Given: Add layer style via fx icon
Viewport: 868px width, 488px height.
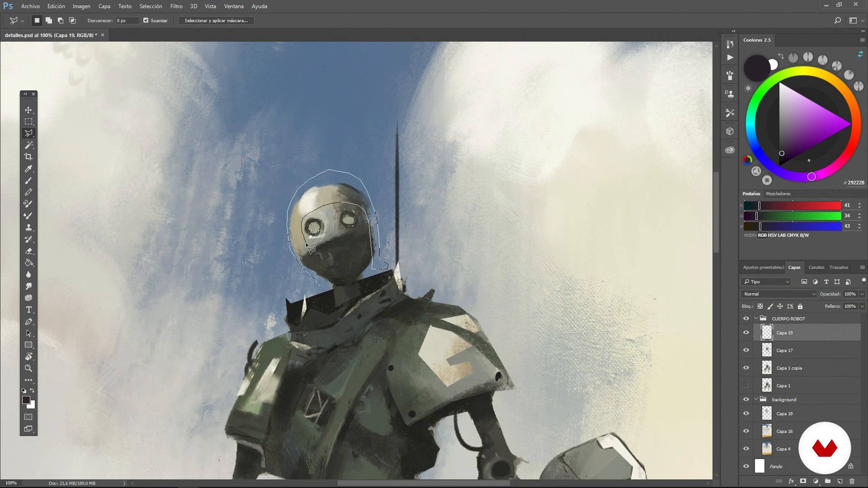Looking at the screenshot, I should (791, 481).
